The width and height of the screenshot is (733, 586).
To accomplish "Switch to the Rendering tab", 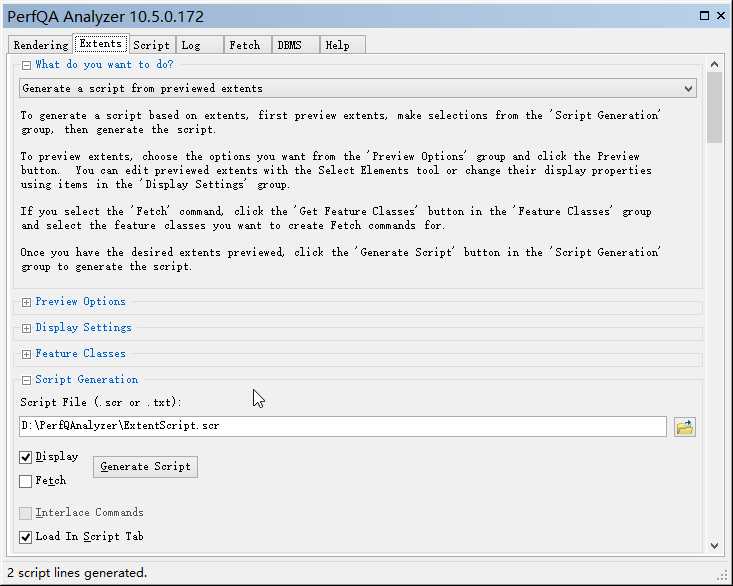I will (41, 45).
